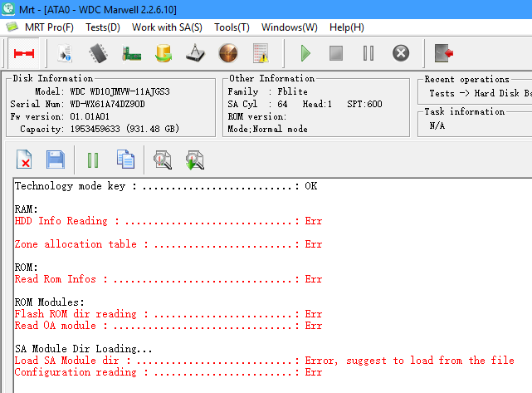532x393 pixels.
Task: Clear the log with page X icon
Action: click(x=24, y=160)
